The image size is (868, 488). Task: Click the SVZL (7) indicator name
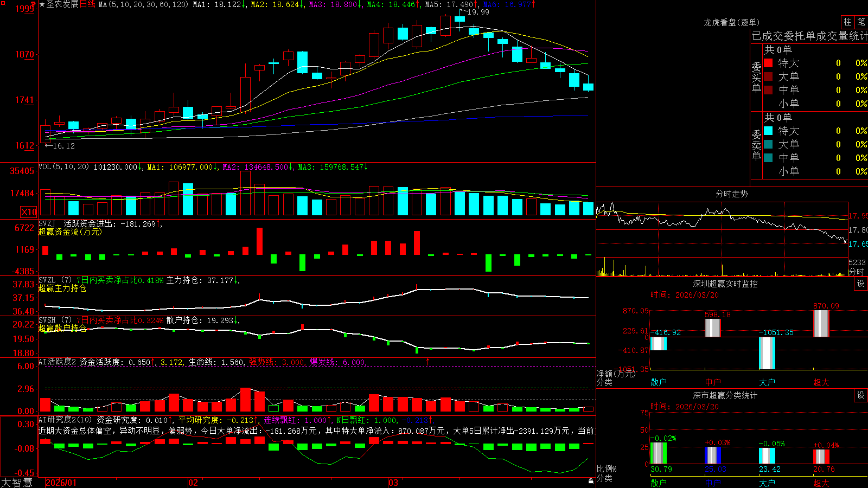tap(55, 280)
